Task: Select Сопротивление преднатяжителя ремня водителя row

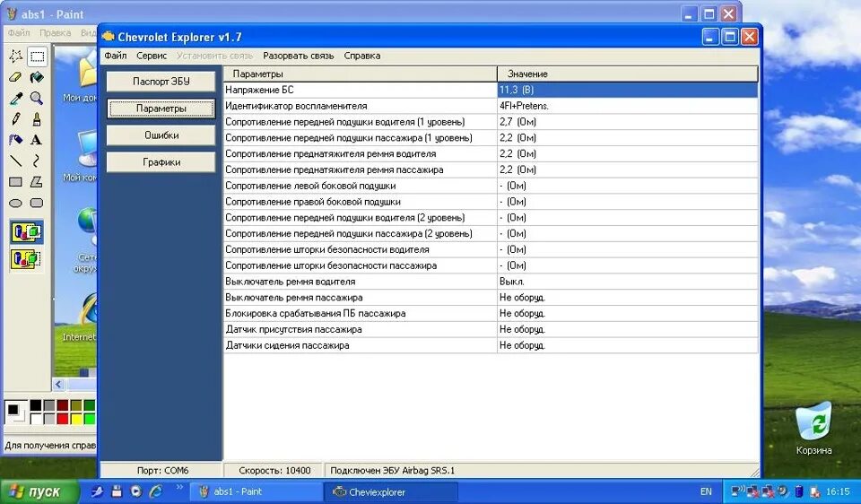Action: (x=491, y=153)
